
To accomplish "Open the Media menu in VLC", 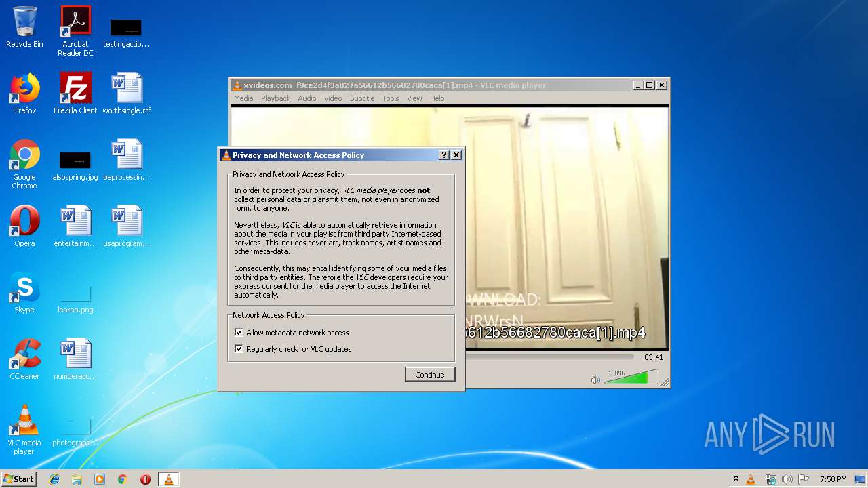I will pyautogui.click(x=243, y=98).
